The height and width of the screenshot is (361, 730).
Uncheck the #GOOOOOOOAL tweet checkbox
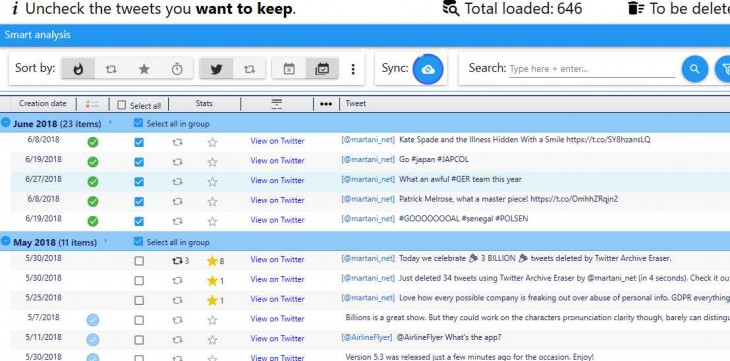point(139,221)
